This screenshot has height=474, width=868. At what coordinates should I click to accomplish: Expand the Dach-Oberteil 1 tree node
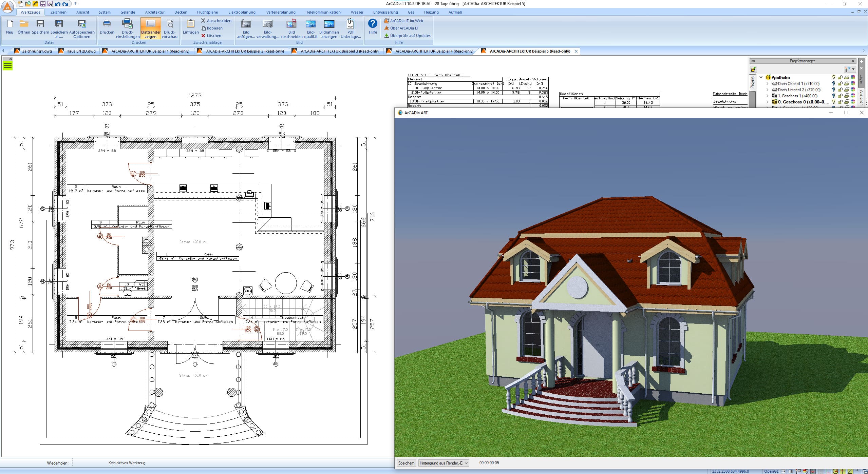pyautogui.click(x=768, y=84)
